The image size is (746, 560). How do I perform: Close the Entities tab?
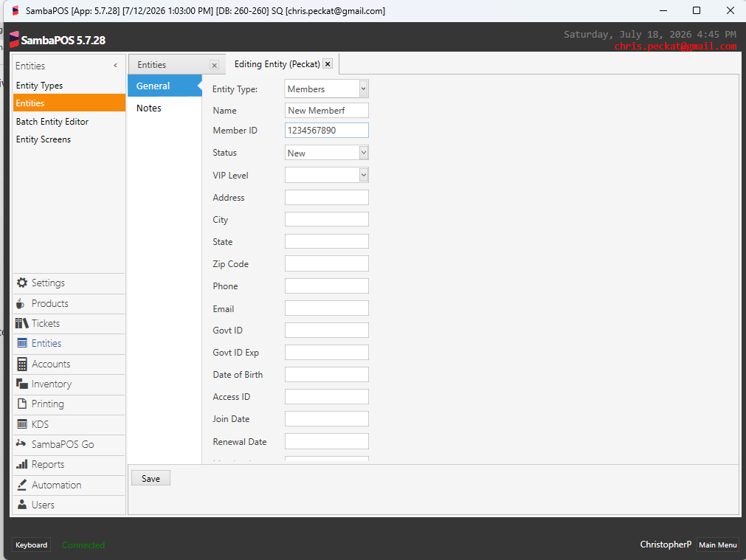click(x=215, y=65)
